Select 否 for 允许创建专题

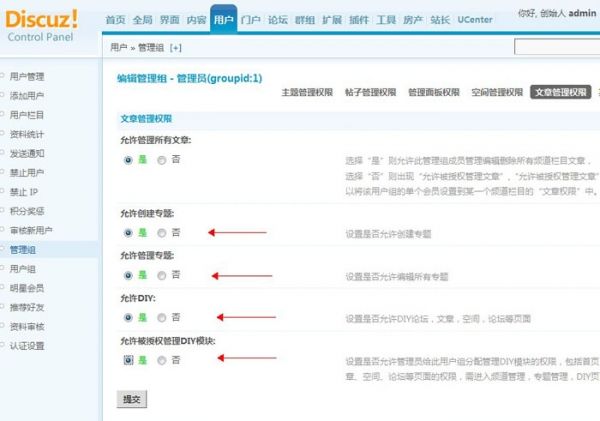click(x=162, y=232)
